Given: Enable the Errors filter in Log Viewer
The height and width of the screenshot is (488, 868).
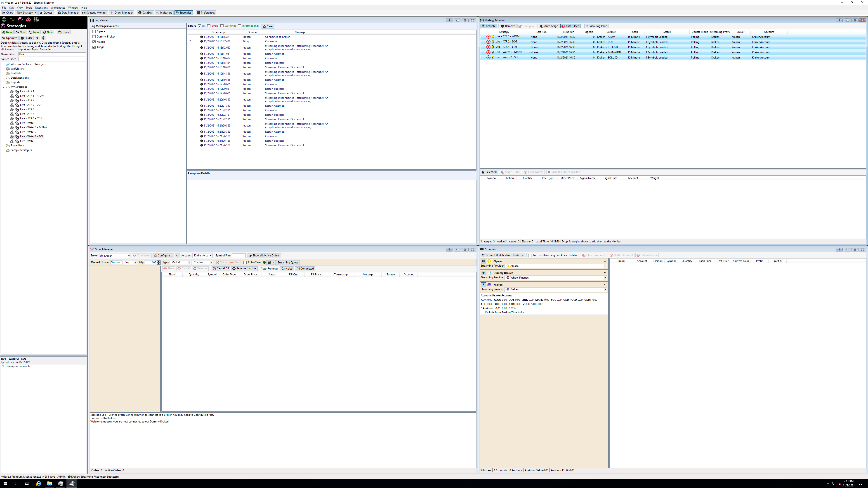Looking at the screenshot, I should (x=209, y=26).
